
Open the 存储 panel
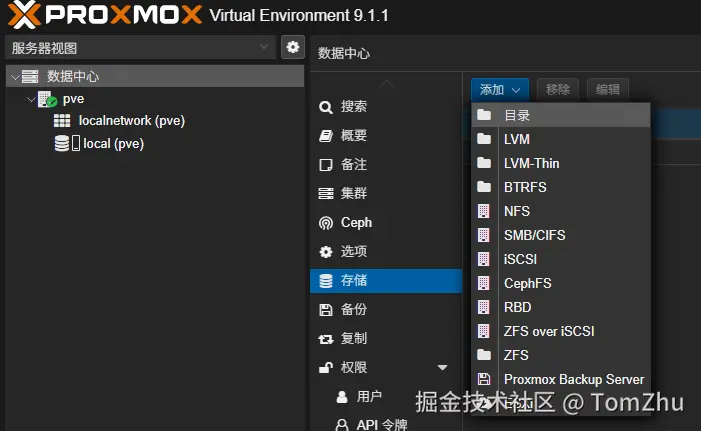click(x=386, y=281)
